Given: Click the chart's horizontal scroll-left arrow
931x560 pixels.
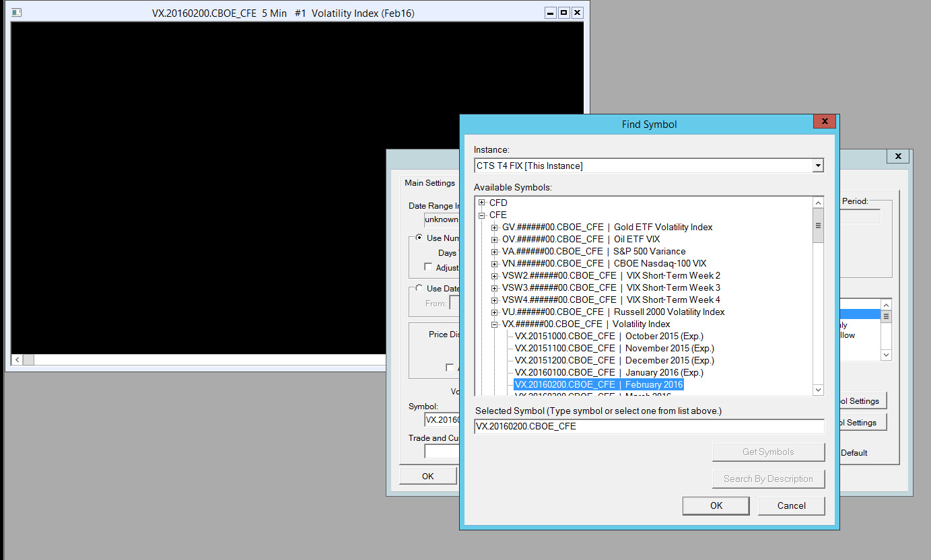Looking at the screenshot, I should point(17,360).
